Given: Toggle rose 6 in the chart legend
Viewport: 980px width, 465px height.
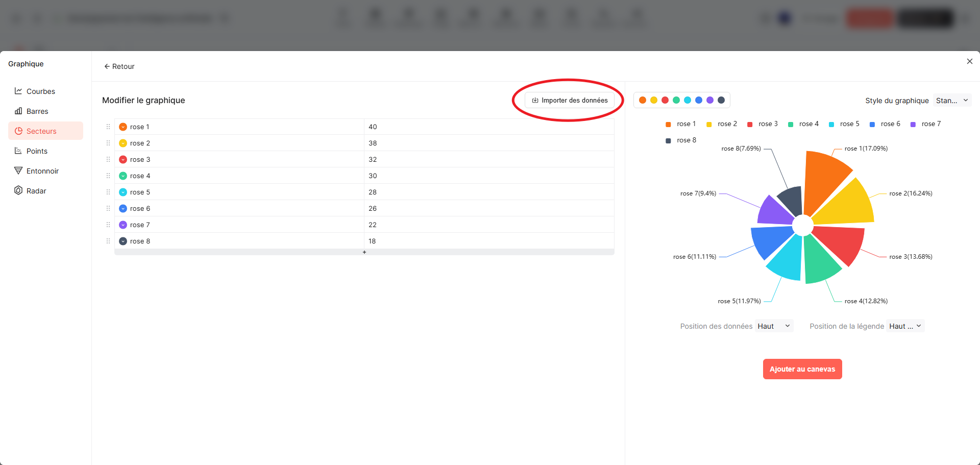Looking at the screenshot, I should click(885, 124).
